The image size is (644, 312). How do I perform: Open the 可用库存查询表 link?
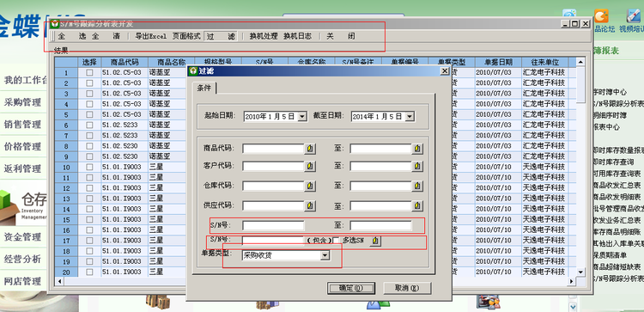(617, 174)
